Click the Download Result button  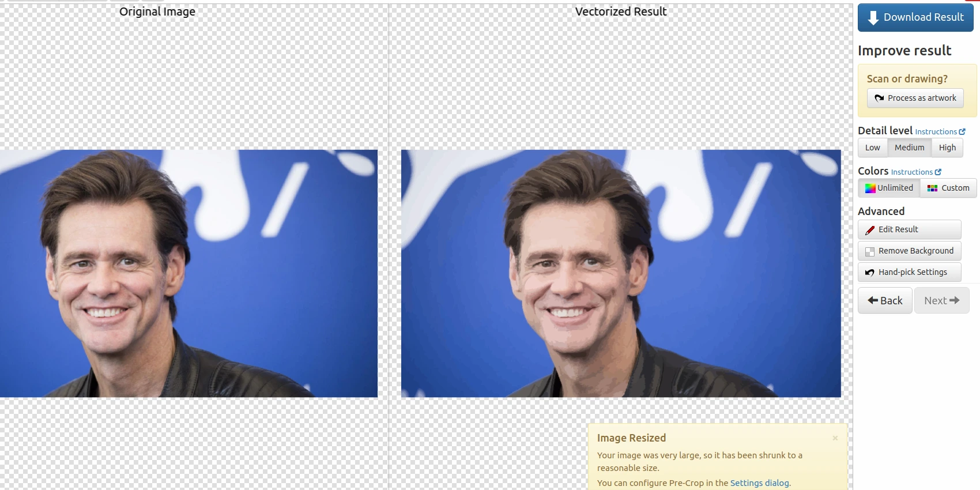pyautogui.click(x=915, y=17)
